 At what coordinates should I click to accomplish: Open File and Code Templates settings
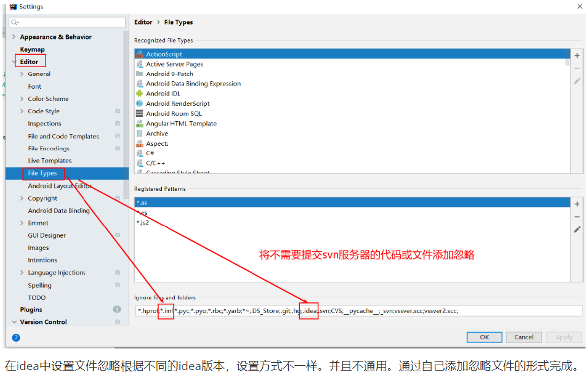(x=64, y=136)
